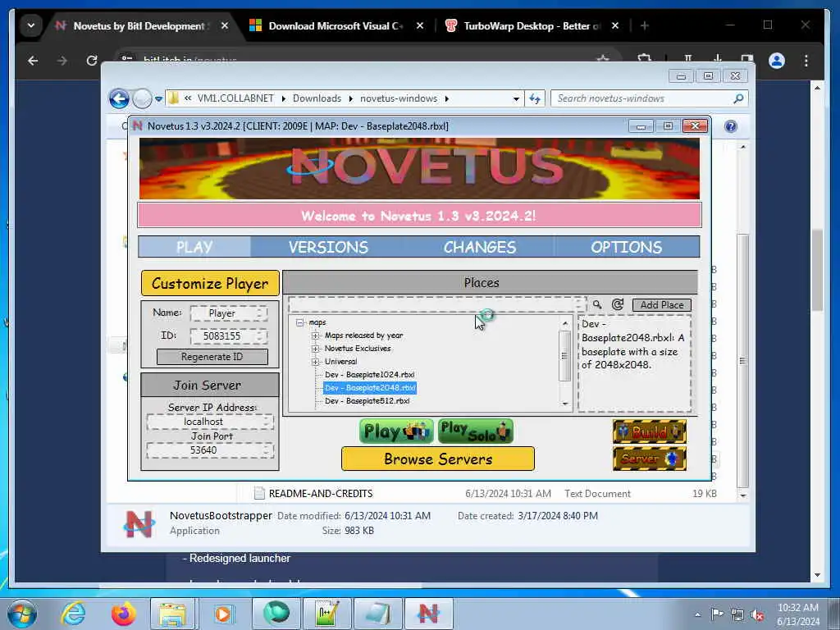840x630 pixels.
Task: Expand Maps released by year
Action: tap(316, 336)
